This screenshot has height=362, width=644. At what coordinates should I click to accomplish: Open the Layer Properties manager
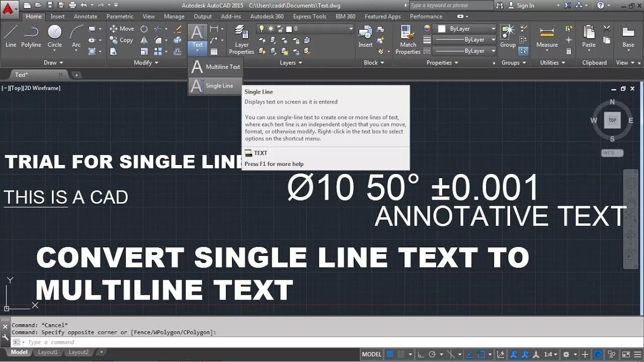pyautogui.click(x=242, y=39)
